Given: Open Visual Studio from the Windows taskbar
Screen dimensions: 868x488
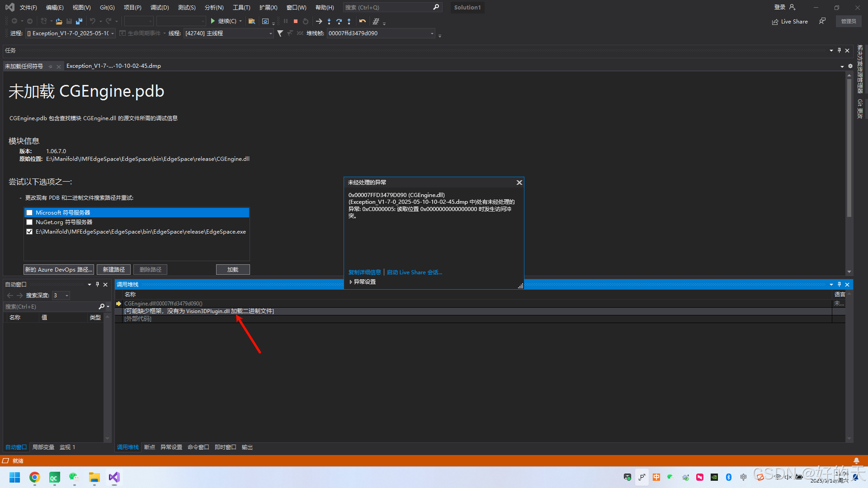Looking at the screenshot, I should click(114, 477).
